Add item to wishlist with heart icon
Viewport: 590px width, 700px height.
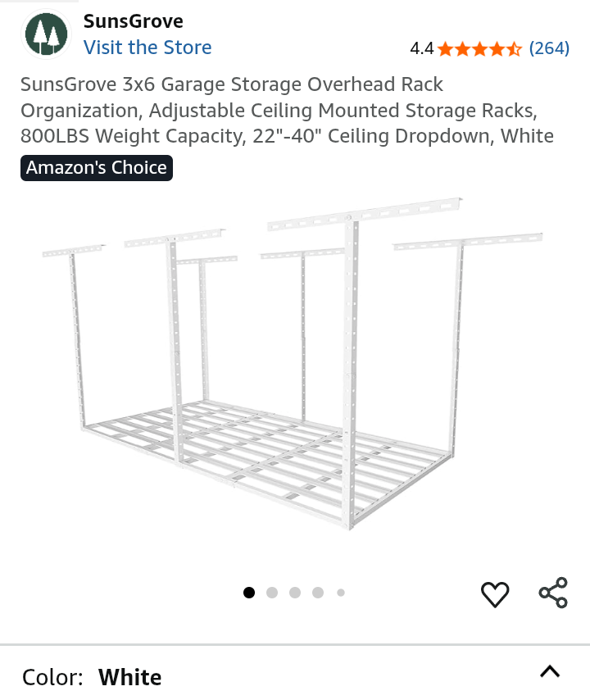(495, 594)
